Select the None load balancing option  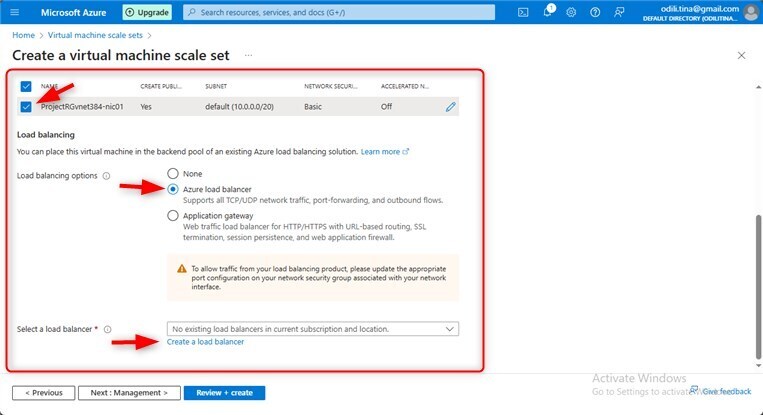click(x=173, y=174)
